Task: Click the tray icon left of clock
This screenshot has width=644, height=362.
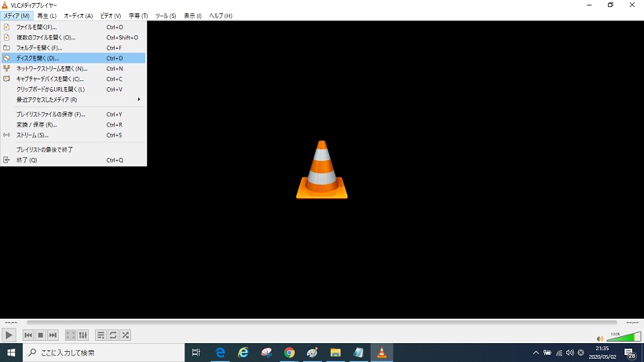Action: [x=580, y=353]
